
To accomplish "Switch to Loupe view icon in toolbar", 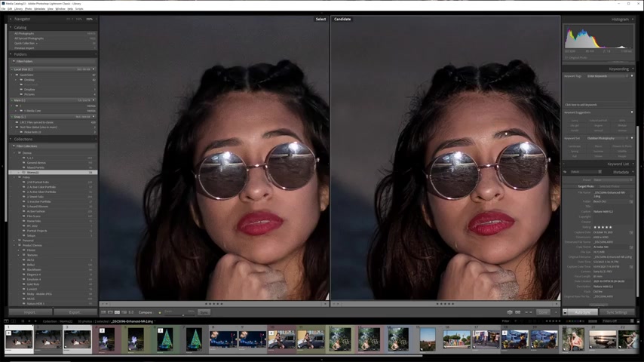I will tap(111, 312).
